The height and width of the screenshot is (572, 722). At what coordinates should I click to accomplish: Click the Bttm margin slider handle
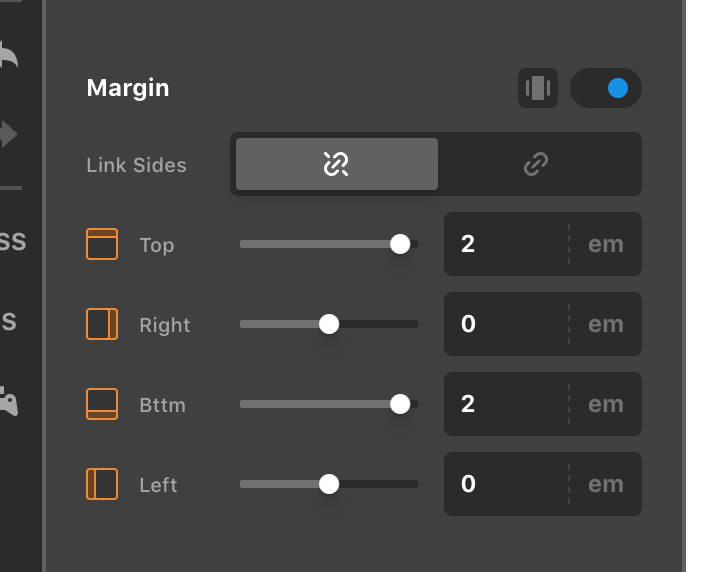[400, 404]
